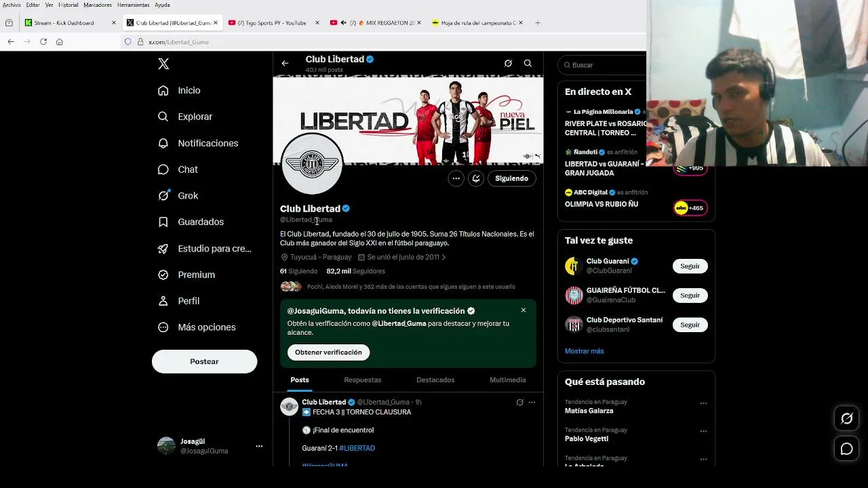Open Club Guaraní avatar in suggestions

pos(574,266)
